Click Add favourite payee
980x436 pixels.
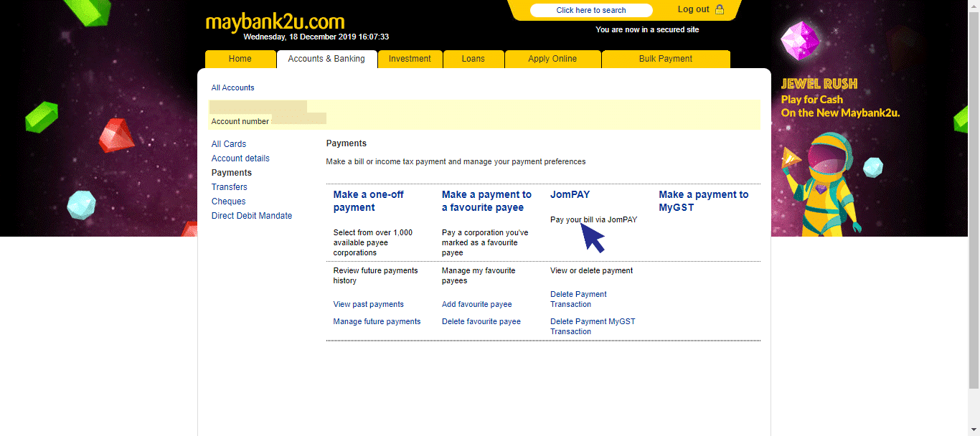click(476, 304)
